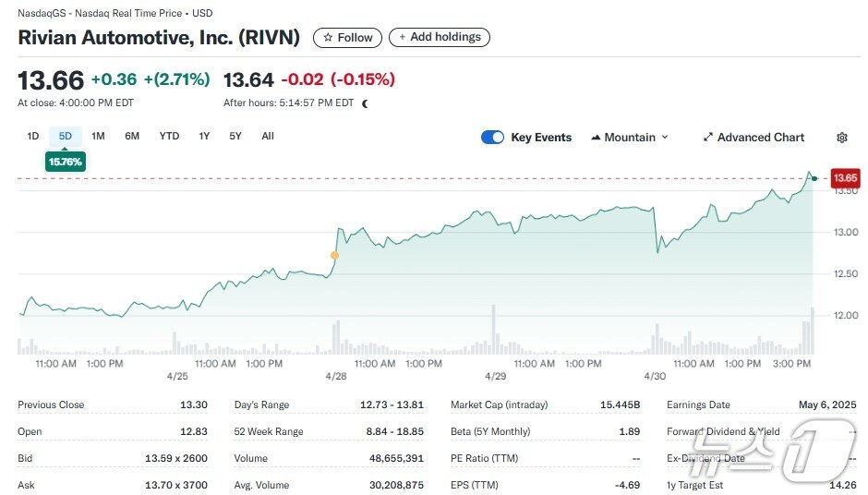Choose the 6M time range

point(132,137)
